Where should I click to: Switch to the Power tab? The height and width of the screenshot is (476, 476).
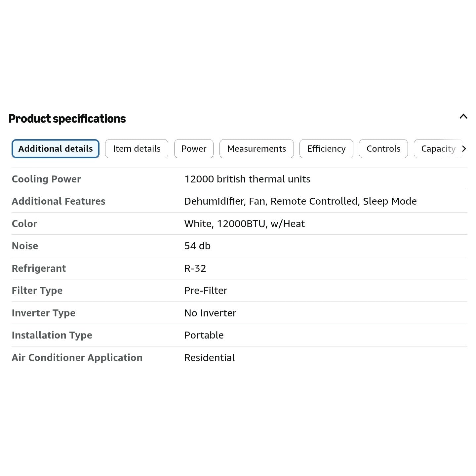[x=194, y=149]
